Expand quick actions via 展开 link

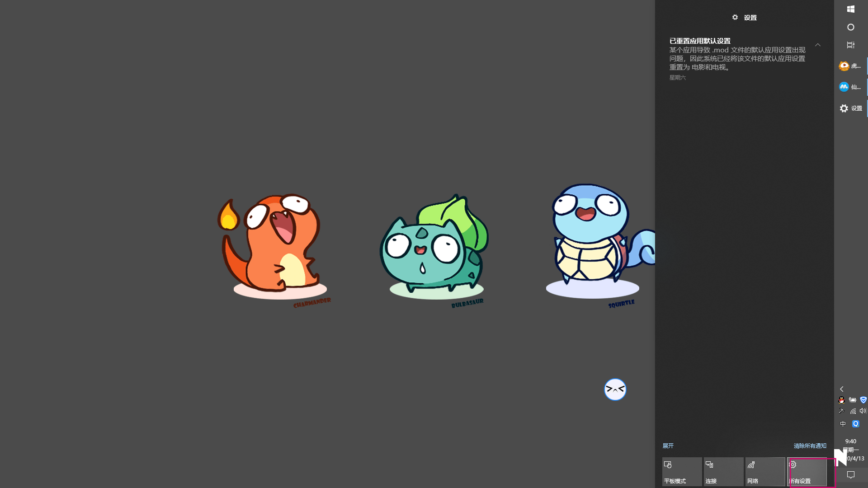[x=668, y=446]
